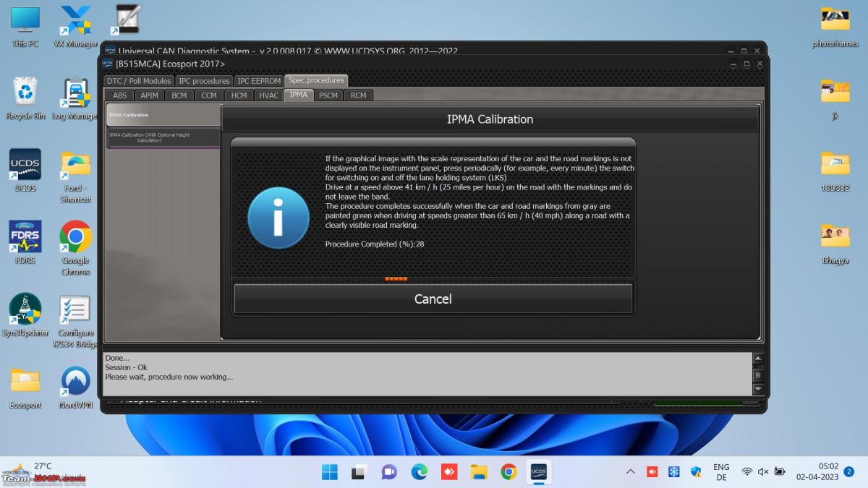Click the log panel scrollbar thumb
The height and width of the screenshot is (488, 868).
click(758, 374)
